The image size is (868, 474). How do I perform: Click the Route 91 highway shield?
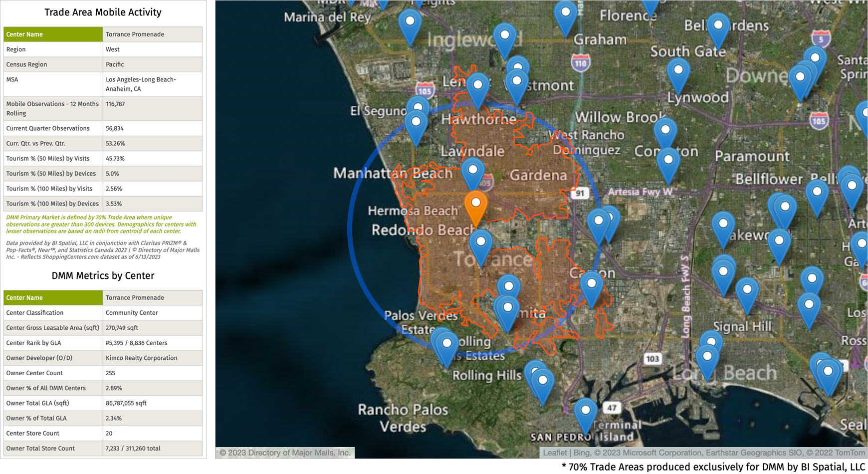pos(579,193)
